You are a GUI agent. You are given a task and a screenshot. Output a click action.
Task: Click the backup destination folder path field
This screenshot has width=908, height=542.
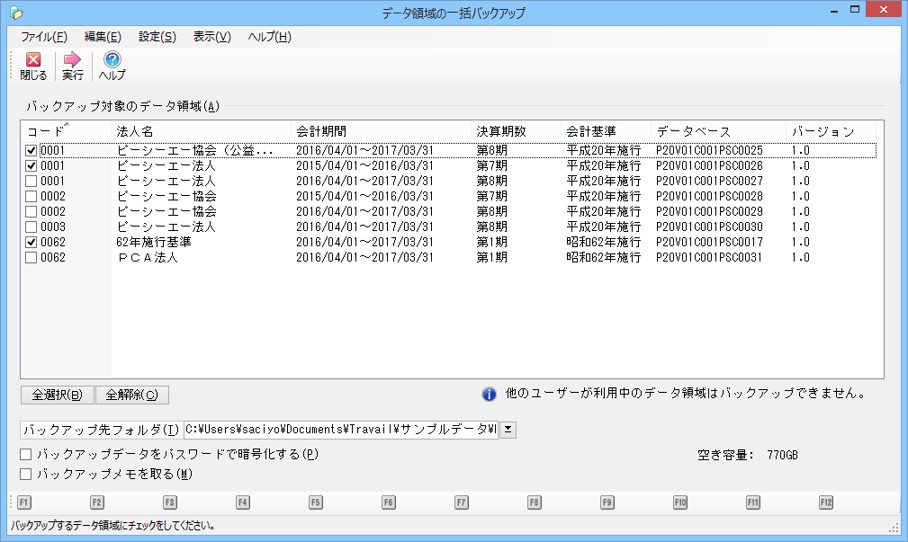click(340, 430)
